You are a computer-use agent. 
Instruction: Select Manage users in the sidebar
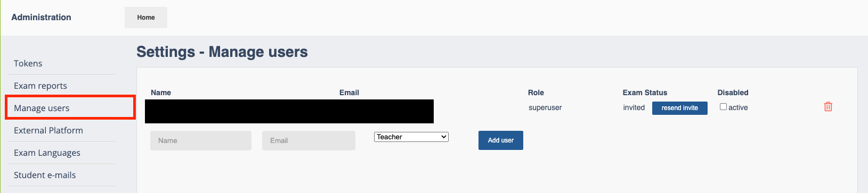tap(42, 108)
